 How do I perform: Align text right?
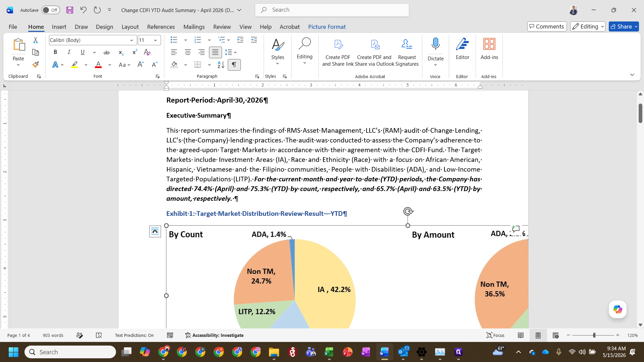point(201,52)
